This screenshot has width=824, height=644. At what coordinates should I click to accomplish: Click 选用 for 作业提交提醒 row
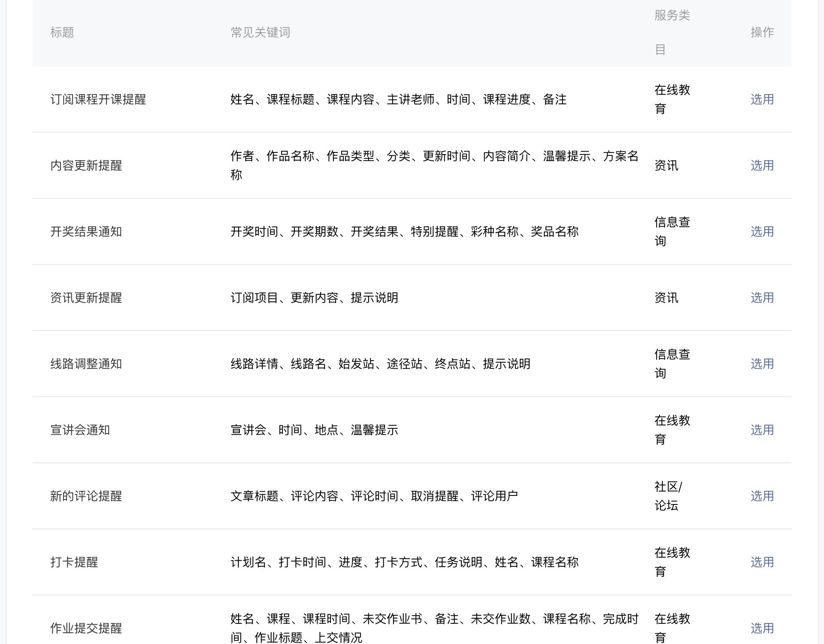(x=762, y=628)
